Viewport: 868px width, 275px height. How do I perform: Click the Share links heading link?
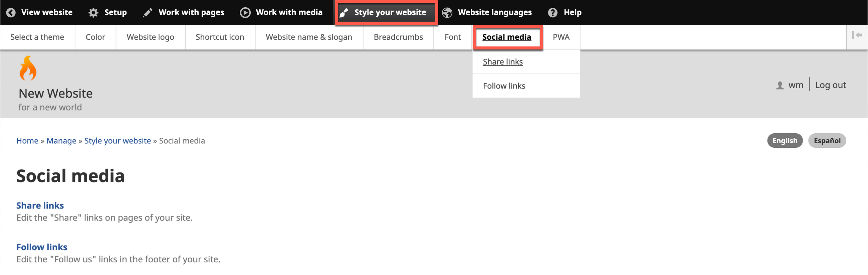coord(40,205)
